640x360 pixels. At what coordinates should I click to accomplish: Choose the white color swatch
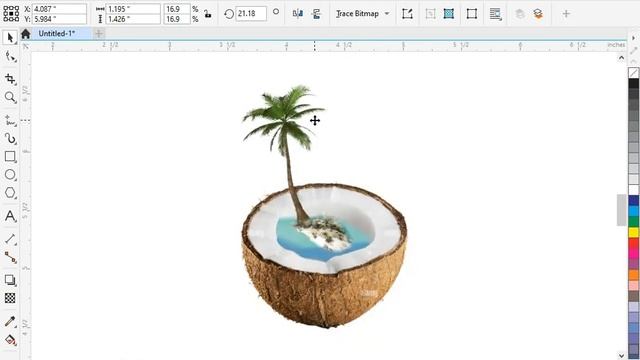tap(633, 190)
